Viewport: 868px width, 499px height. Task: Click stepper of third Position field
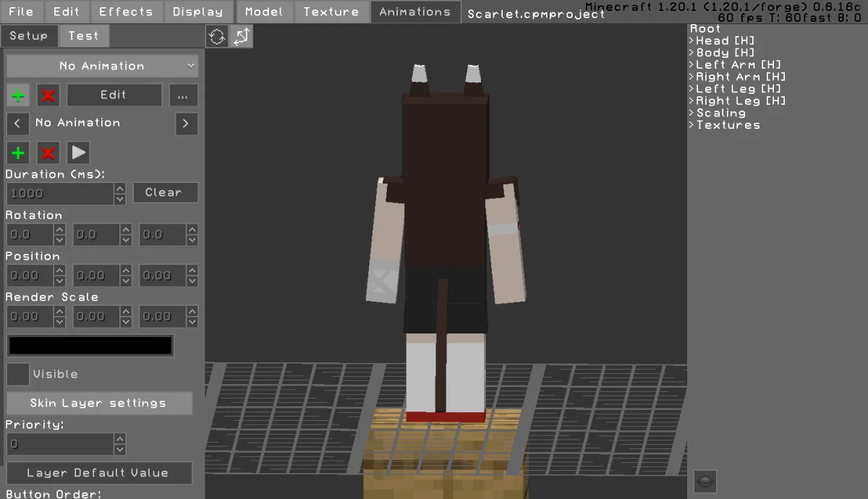coord(192,276)
